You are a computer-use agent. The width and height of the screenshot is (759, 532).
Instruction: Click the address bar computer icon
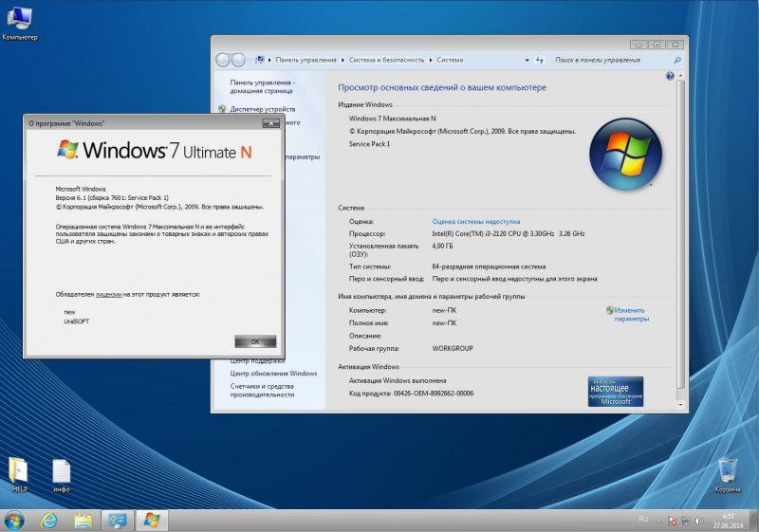coord(259,60)
